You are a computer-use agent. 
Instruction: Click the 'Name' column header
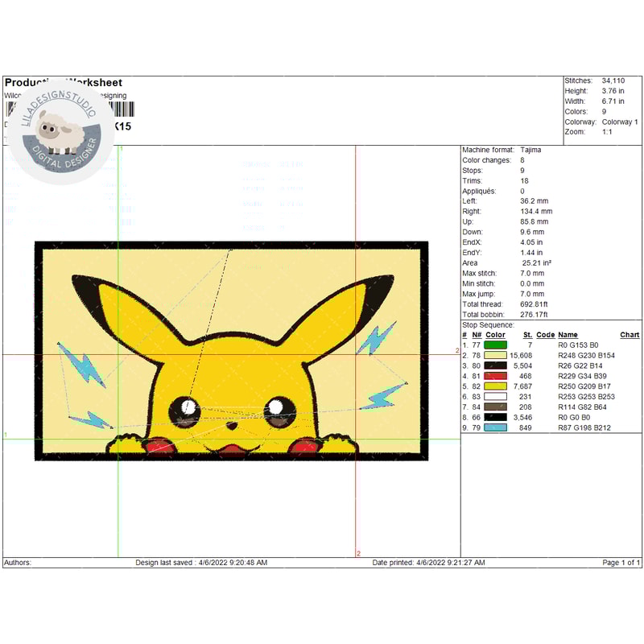coord(568,335)
